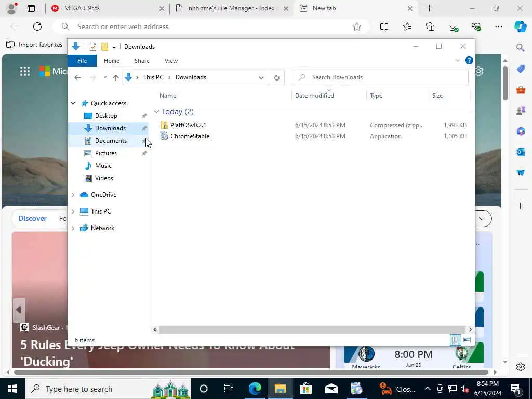This screenshot has height=399, width=532.
Task: Expand the Explorer ribbon
Action: 457,61
